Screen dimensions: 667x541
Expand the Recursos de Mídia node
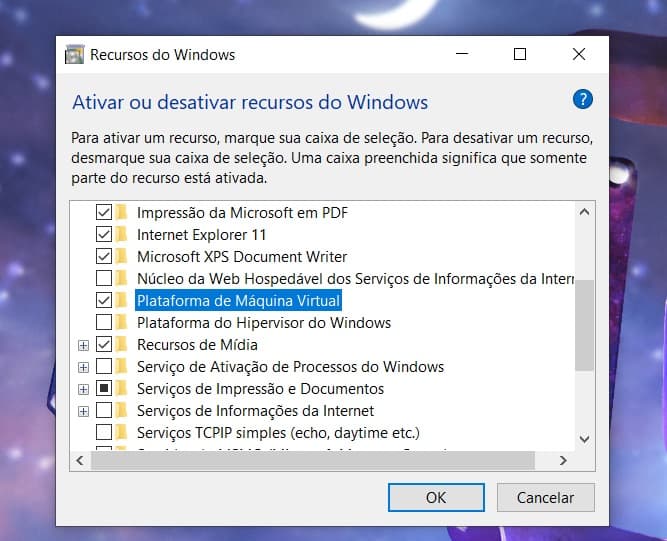point(83,345)
